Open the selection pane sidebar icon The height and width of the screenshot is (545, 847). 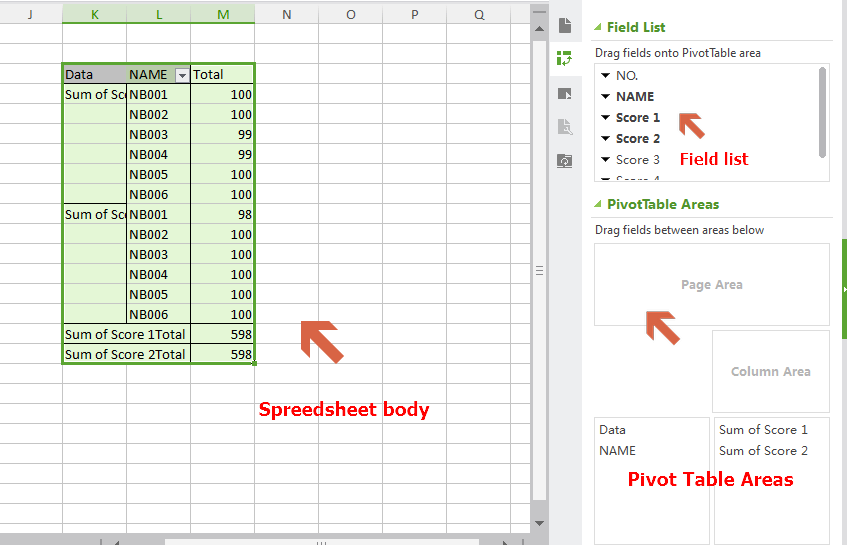[x=564, y=94]
